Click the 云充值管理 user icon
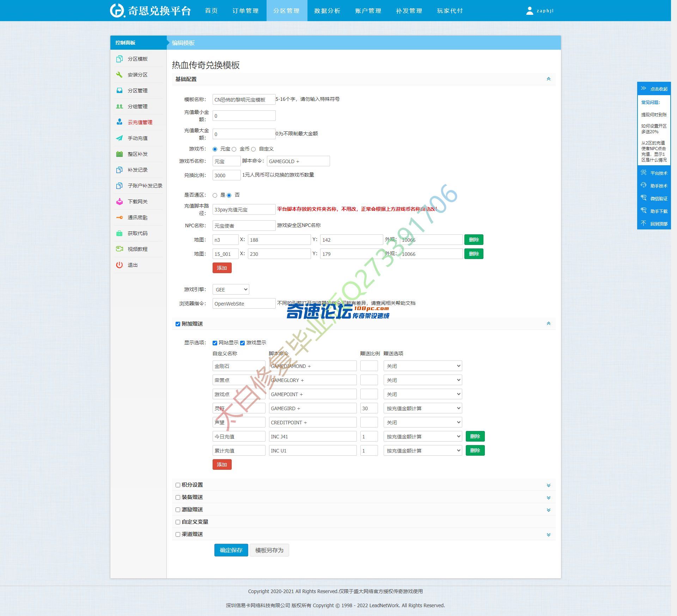677x616 pixels. pyautogui.click(x=120, y=122)
